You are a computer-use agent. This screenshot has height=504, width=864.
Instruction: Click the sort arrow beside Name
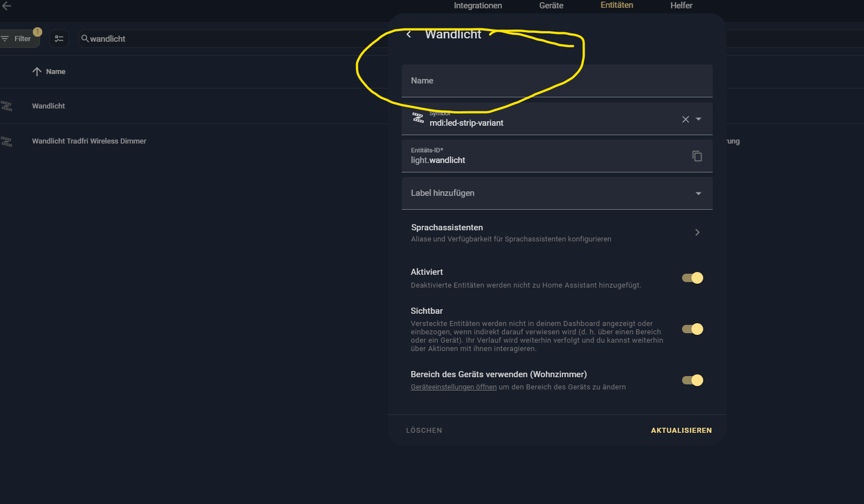point(37,72)
